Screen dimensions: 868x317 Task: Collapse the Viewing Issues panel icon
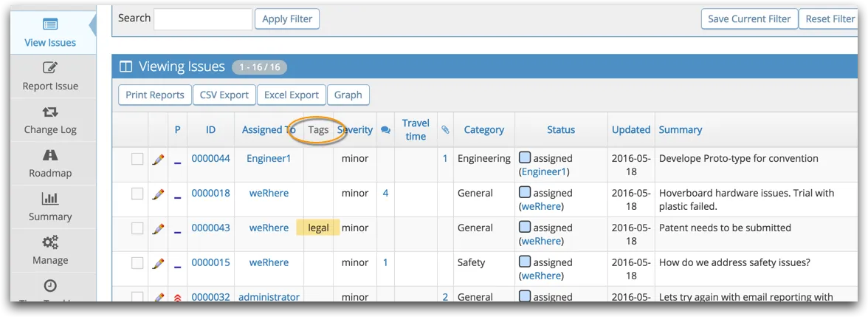[x=126, y=67]
